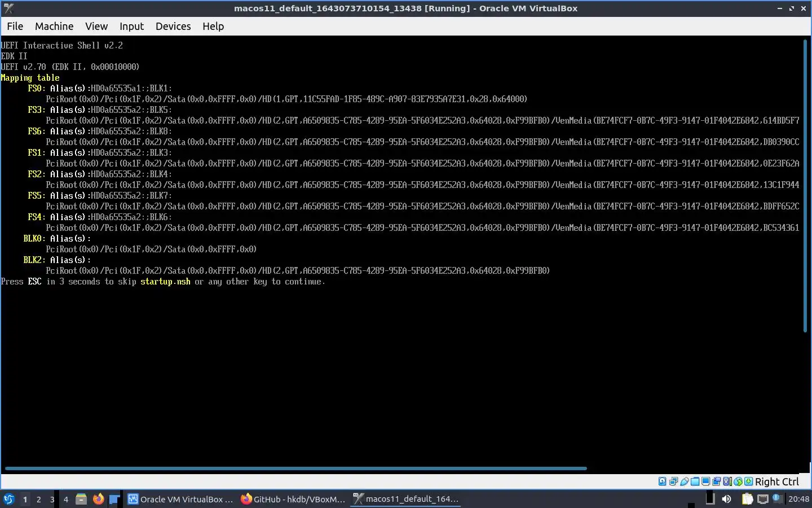Click the keyboard capture arrow icon
Image resolution: width=812 pixels, height=508 pixels.
pyautogui.click(x=748, y=481)
